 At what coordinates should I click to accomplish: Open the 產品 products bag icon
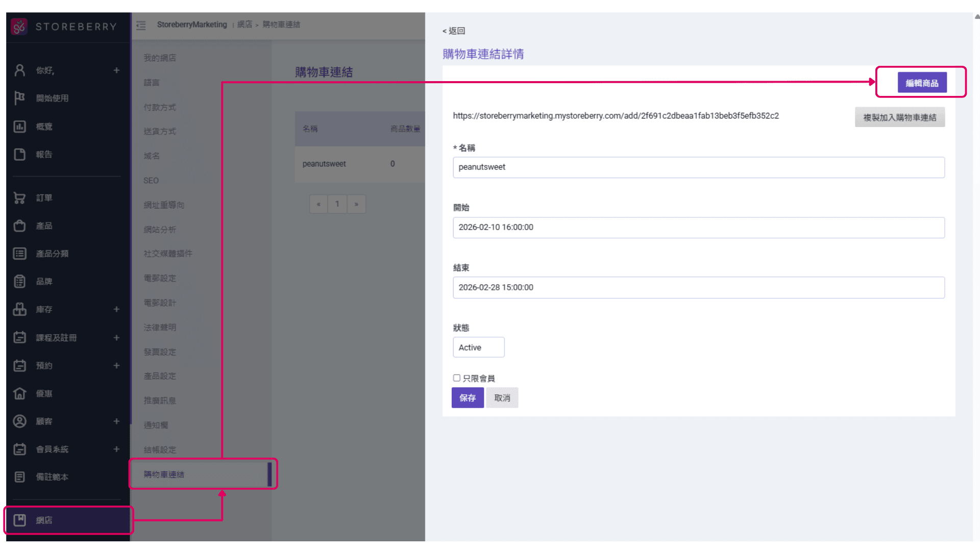pos(19,226)
